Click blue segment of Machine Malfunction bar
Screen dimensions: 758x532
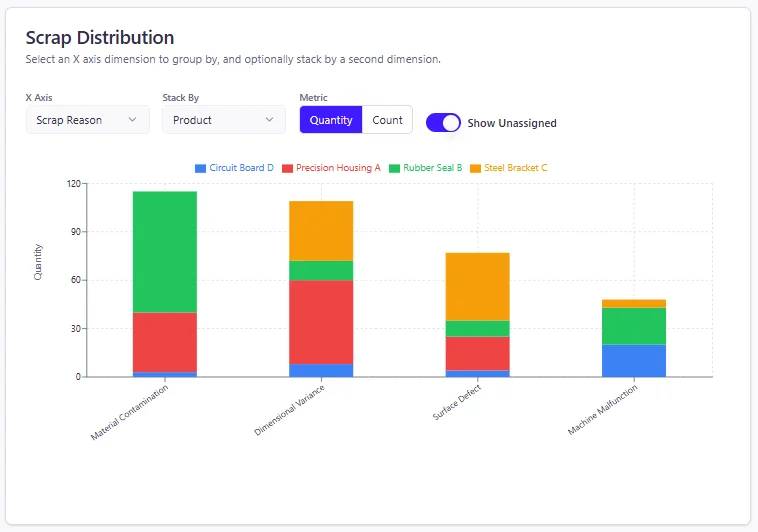pyautogui.click(x=634, y=361)
